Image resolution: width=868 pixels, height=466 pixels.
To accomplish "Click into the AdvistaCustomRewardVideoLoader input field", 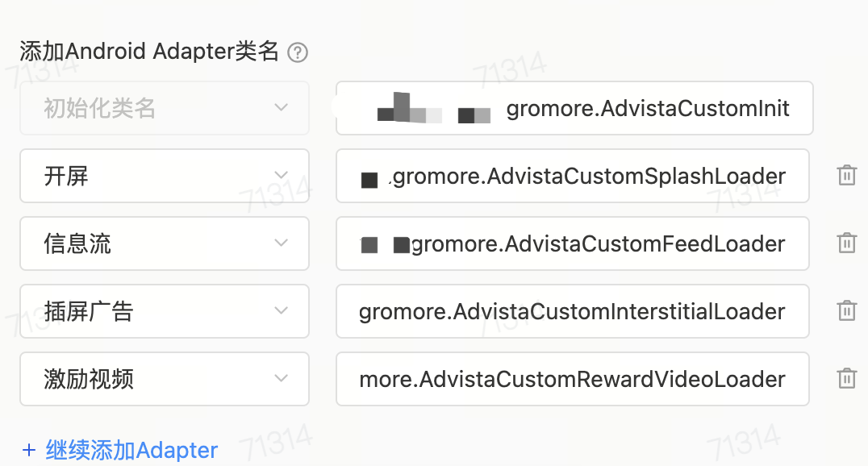I will click(x=572, y=379).
